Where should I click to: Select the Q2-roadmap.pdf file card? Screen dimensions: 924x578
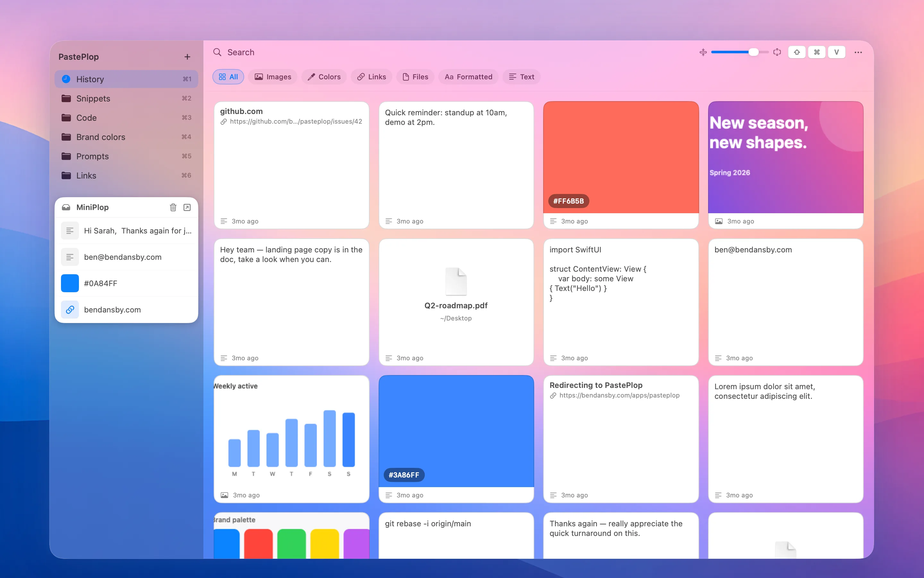(456, 302)
